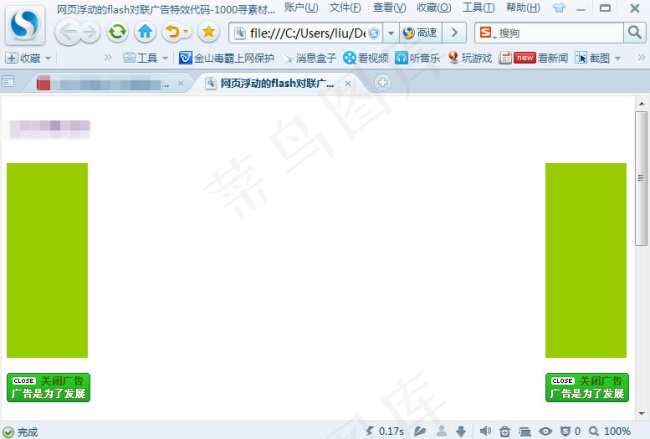Expand favorites bar overflow chevron
The image size is (650, 439).
coord(108,58)
